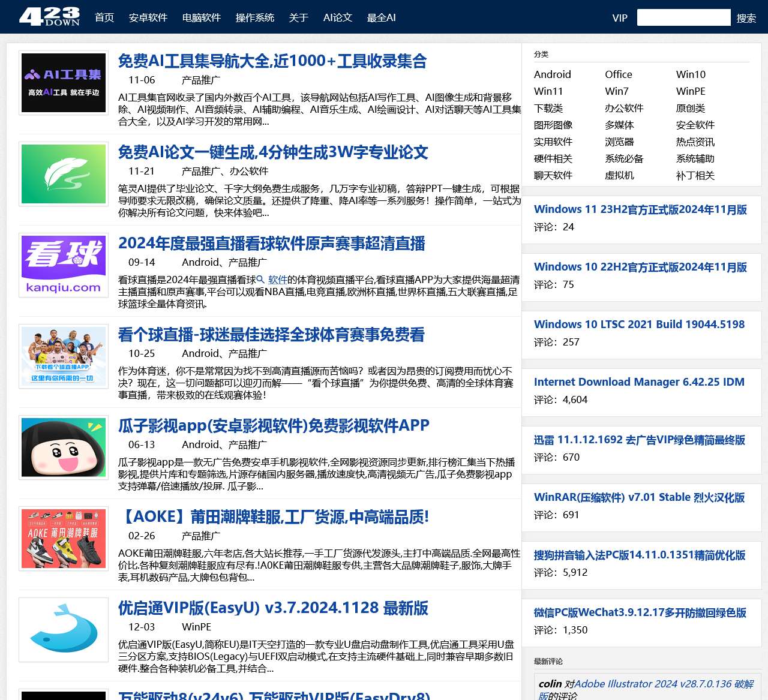Select the 虚拟机 category
Viewport: 768px width, 700px height.
tap(619, 175)
